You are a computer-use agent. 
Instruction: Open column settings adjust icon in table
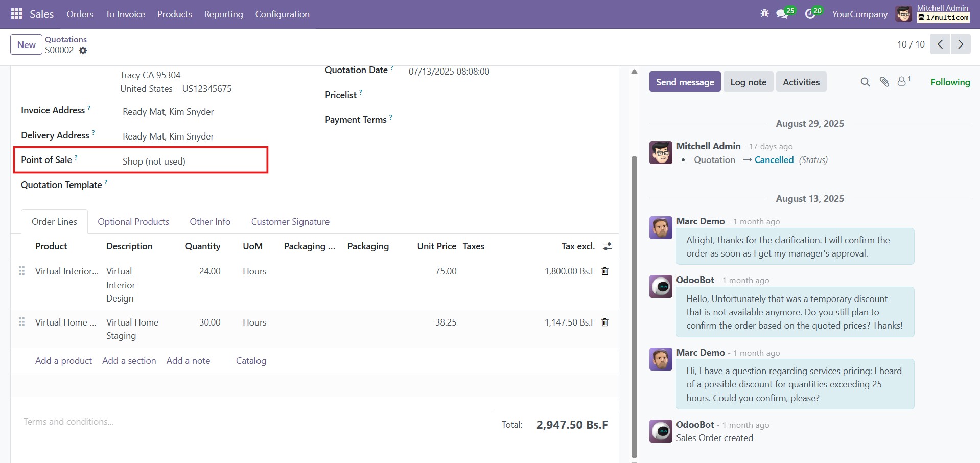pos(607,246)
